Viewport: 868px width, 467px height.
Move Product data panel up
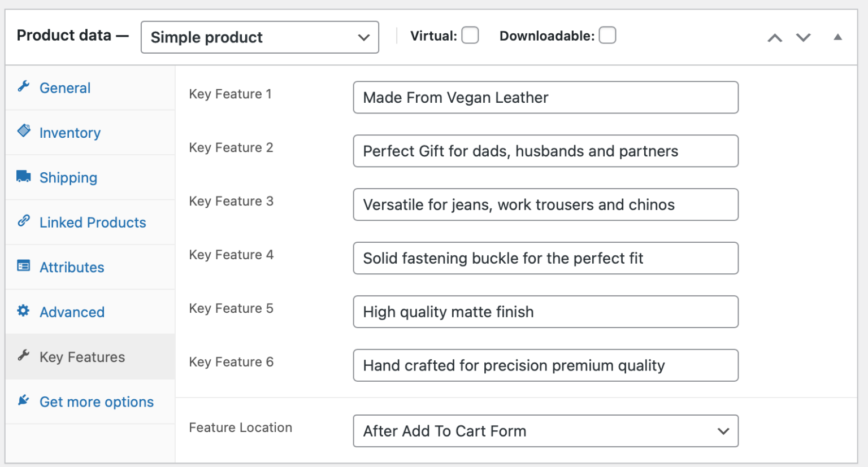(x=775, y=38)
